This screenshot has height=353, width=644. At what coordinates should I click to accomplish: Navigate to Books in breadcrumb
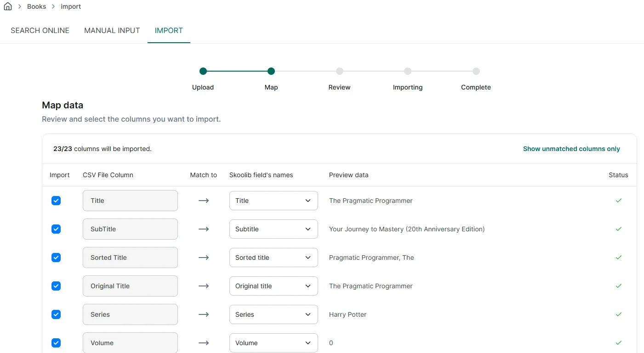pyautogui.click(x=37, y=6)
